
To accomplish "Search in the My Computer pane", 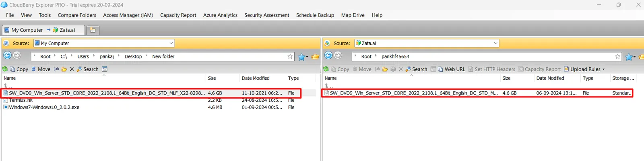I will (x=87, y=69).
